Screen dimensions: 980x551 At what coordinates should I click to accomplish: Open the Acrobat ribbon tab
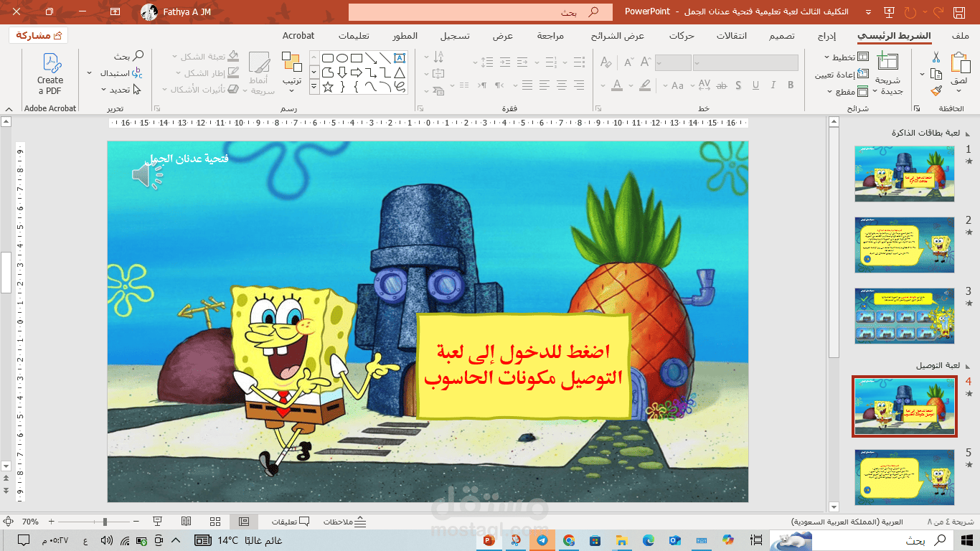[298, 36]
